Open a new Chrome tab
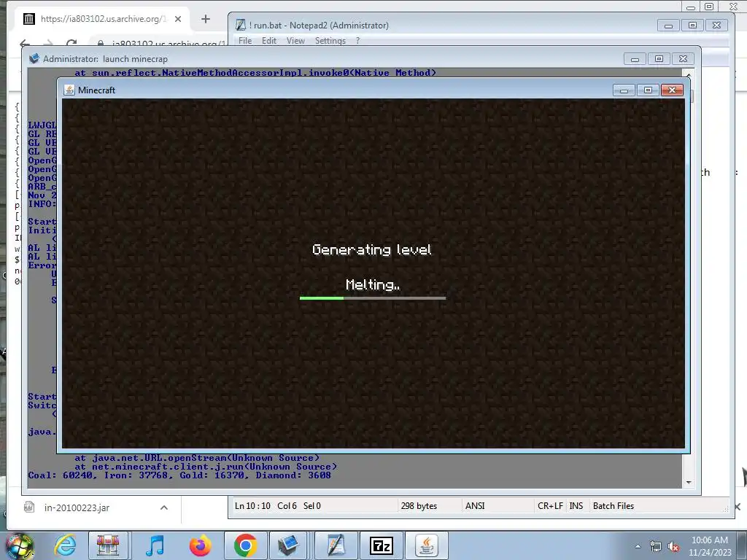The image size is (747, 560). pyautogui.click(x=205, y=19)
